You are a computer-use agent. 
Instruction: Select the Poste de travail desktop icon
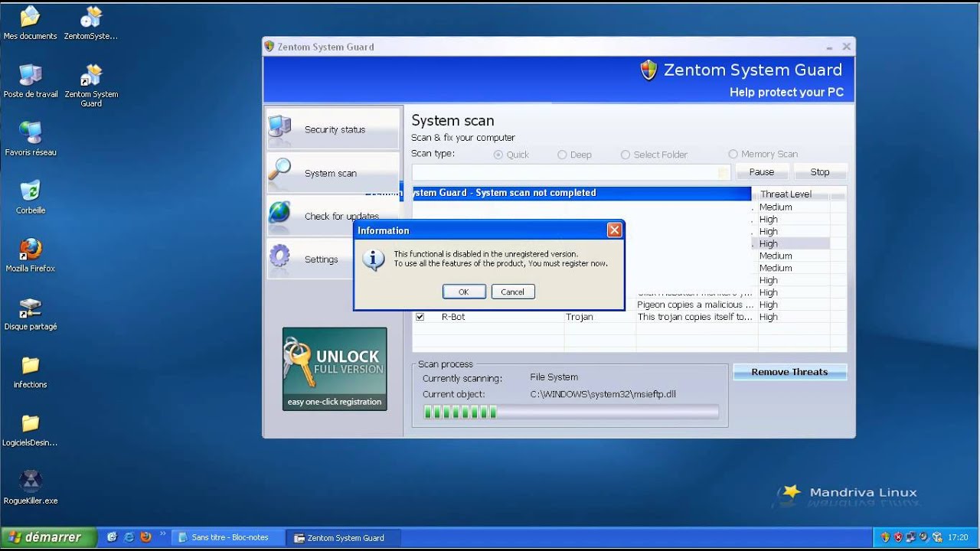30,81
